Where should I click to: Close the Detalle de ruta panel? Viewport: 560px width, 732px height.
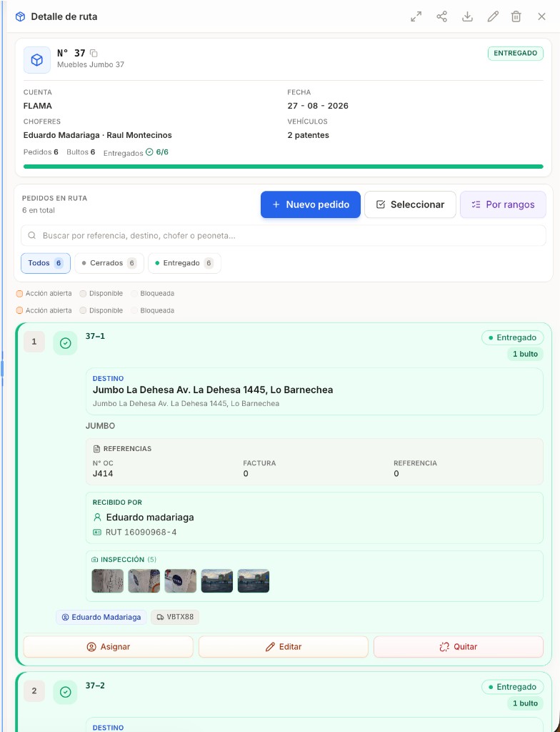click(541, 17)
